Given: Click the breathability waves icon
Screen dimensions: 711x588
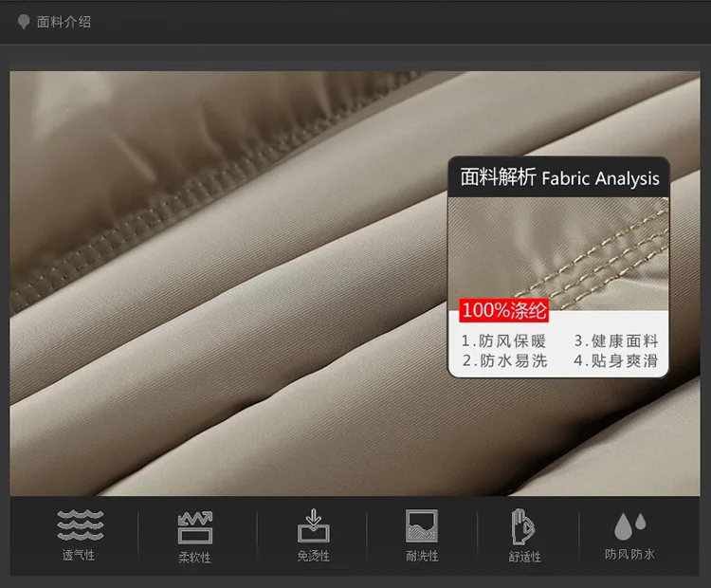Looking at the screenshot, I should point(81,525).
